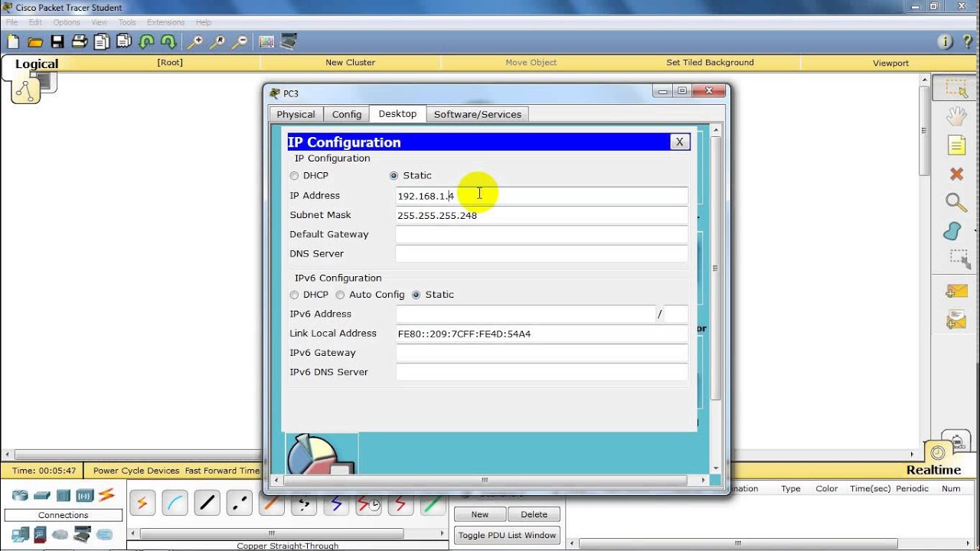Image resolution: width=980 pixels, height=551 pixels.
Task: Click the Subnet Mask field
Action: [542, 215]
